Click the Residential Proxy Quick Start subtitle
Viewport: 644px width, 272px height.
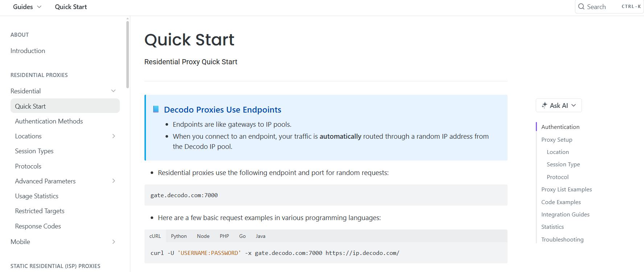tap(191, 62)
